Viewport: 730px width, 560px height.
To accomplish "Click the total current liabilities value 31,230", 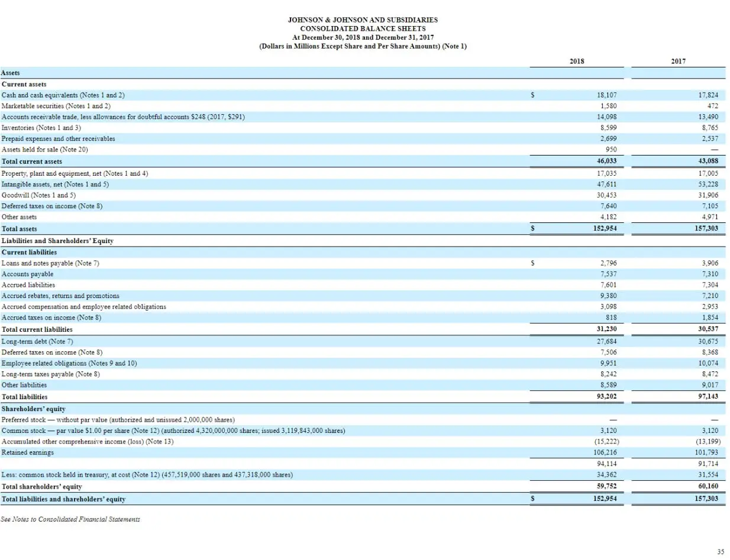I will (607, 329).
